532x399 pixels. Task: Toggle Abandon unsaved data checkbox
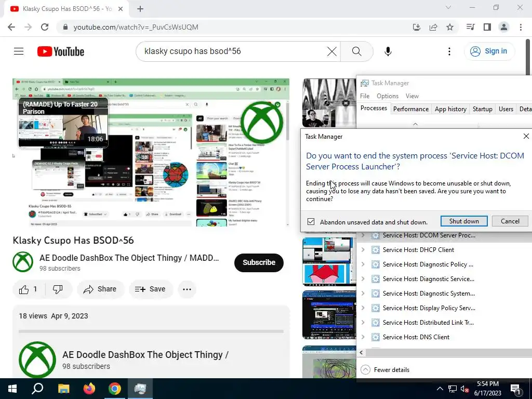[x=311, y=222]
